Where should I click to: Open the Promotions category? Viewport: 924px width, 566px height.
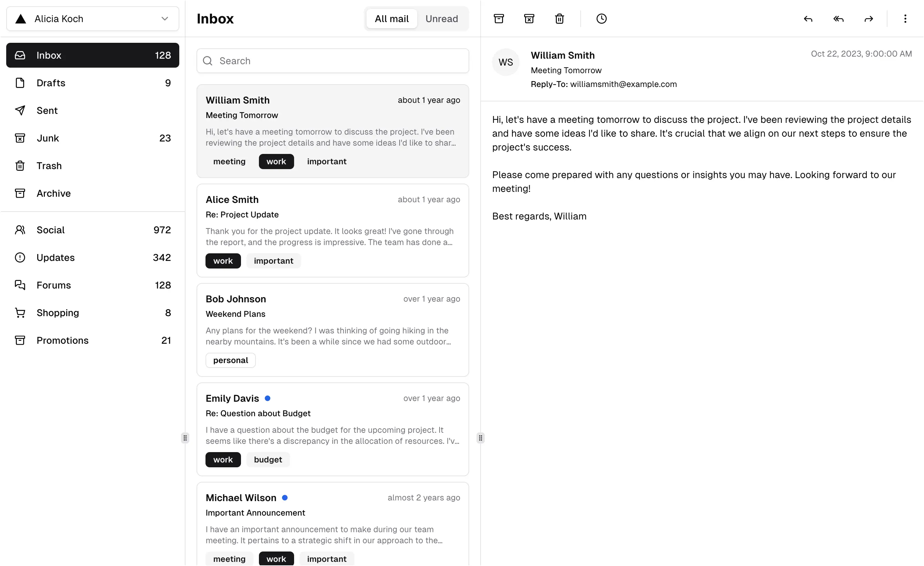(93, 340)
